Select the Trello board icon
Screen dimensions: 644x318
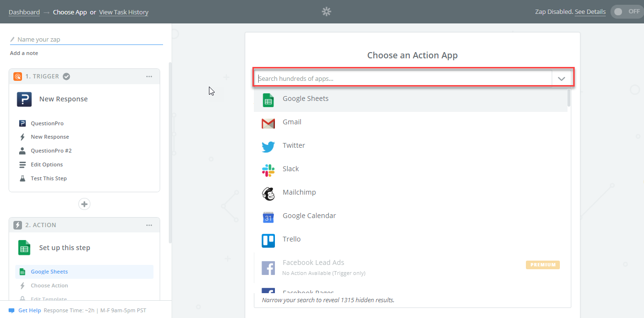coord(268,241)
